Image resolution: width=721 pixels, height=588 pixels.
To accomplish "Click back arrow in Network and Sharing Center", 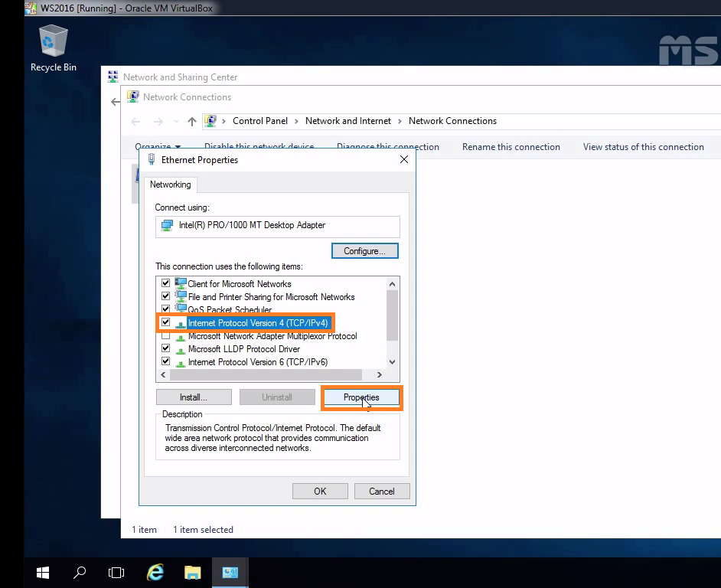I will point(115,102).
